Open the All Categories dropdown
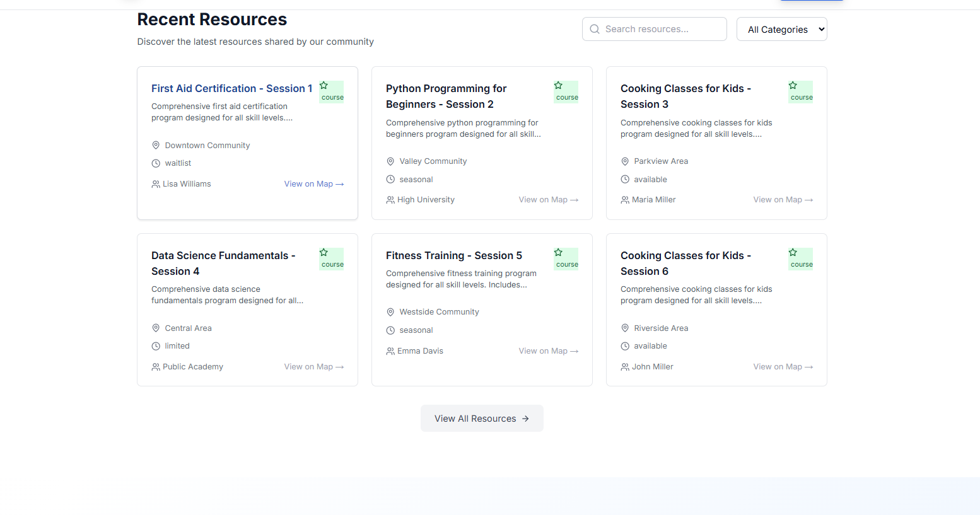The height and width of the screenshot is (515, 980). (781, 29)
